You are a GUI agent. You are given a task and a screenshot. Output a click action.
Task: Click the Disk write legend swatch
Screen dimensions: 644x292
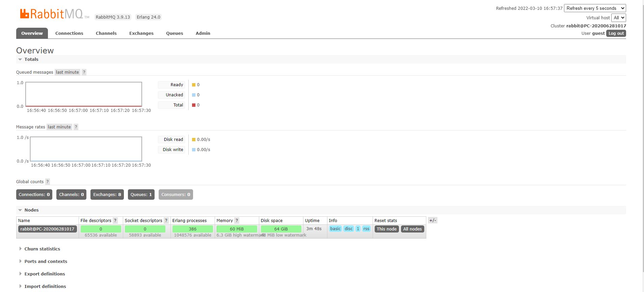194,150
